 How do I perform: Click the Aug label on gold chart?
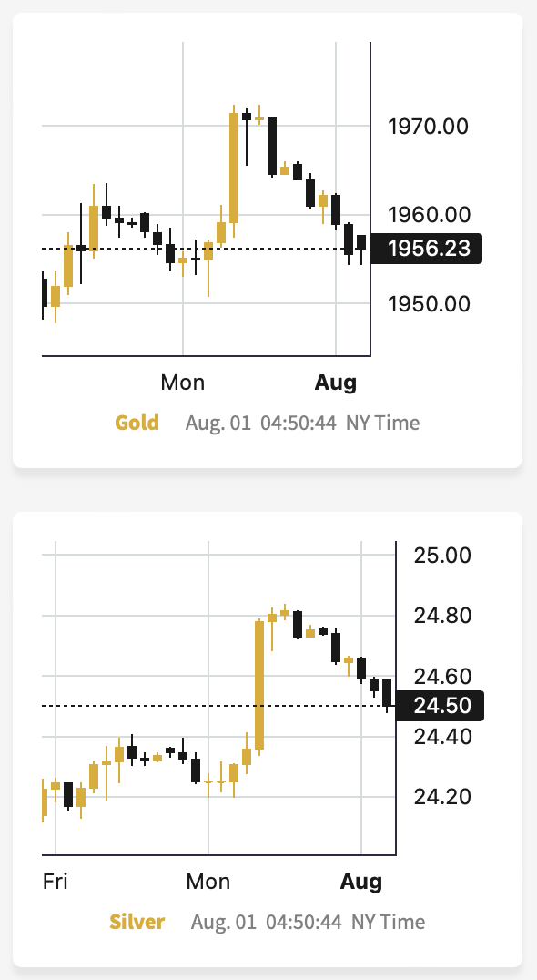pos(335,383)
